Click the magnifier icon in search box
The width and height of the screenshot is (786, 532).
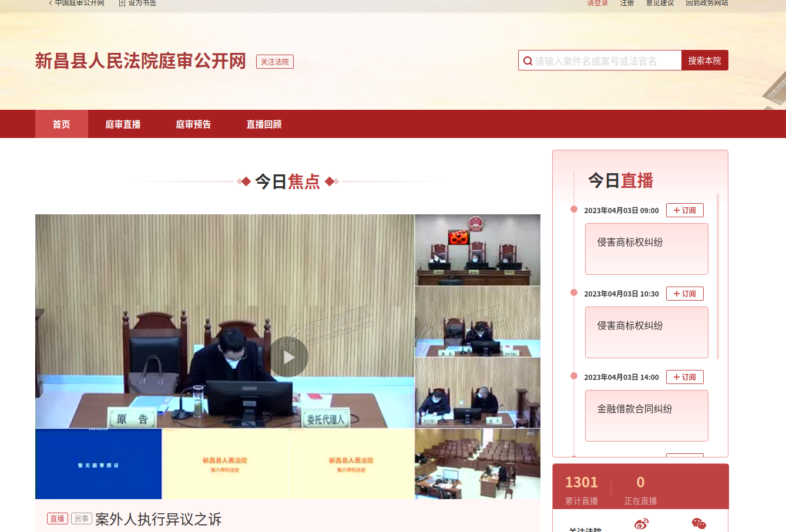coord(528,61)
